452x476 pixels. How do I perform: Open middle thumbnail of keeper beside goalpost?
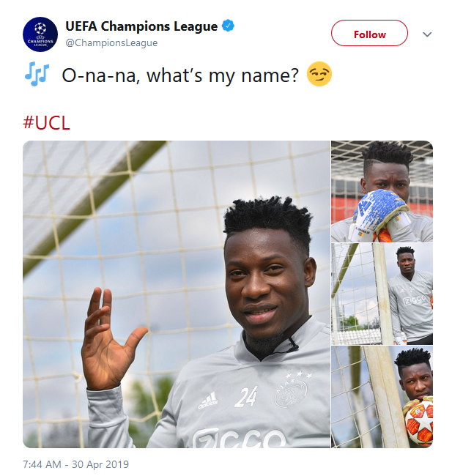point(382,294)
